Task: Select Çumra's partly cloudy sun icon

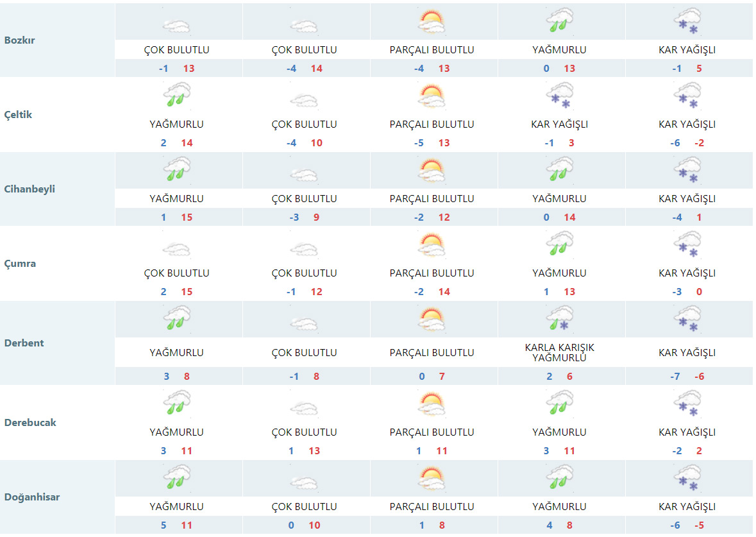Action: coord(432,245)
